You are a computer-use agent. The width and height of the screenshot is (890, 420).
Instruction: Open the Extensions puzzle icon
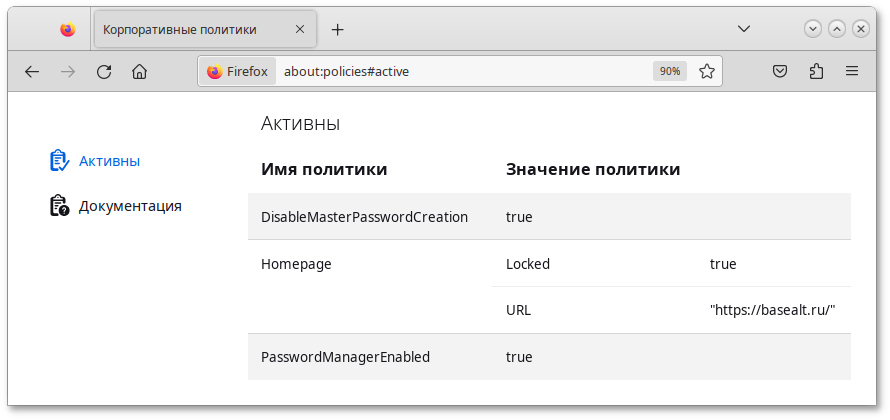(816, 72)
